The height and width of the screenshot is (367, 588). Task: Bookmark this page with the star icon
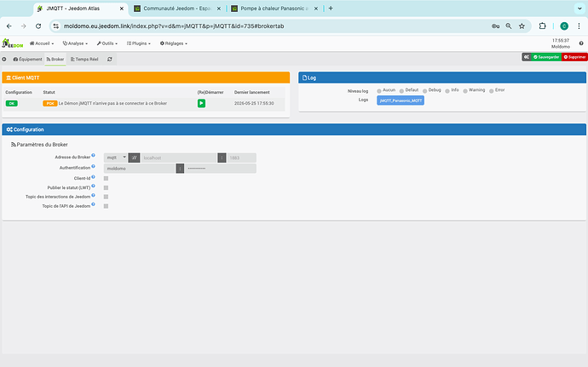pos(522,26)
